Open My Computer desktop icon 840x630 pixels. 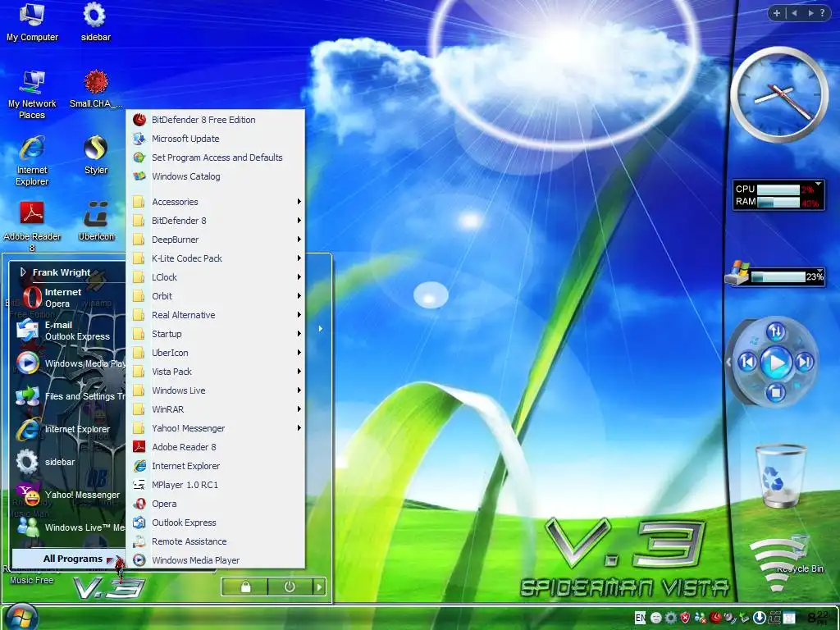coord(32,22)
